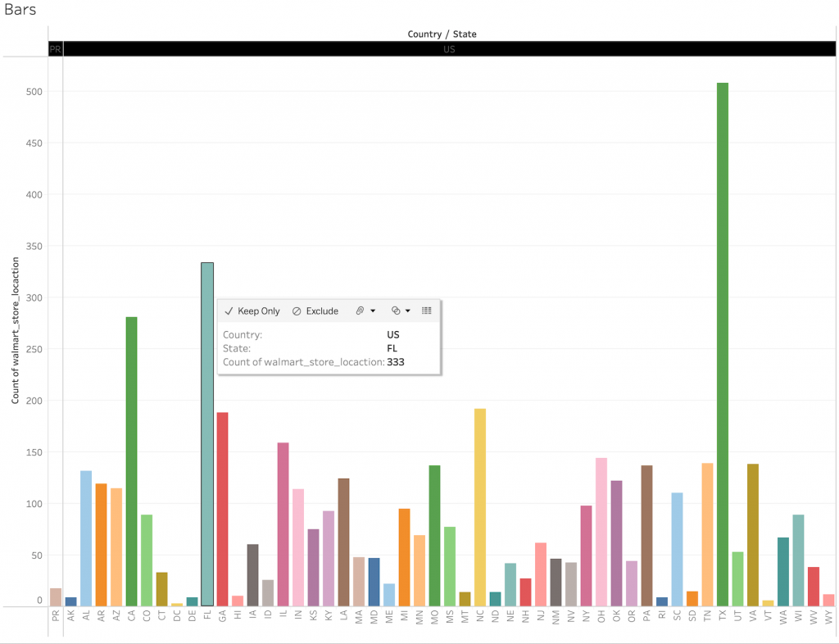Select the light blue SC bar
839x644 pixels.
point(677,550)
